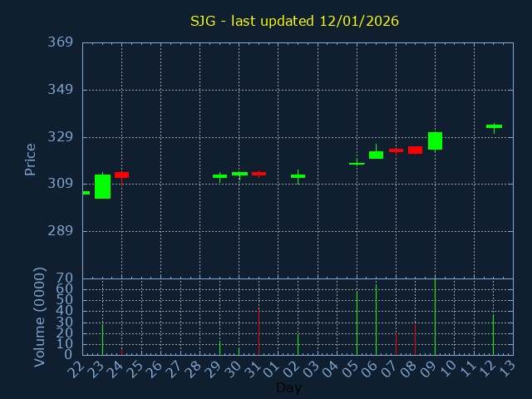Click the Volume (0000) axis title

pos(39,317)
